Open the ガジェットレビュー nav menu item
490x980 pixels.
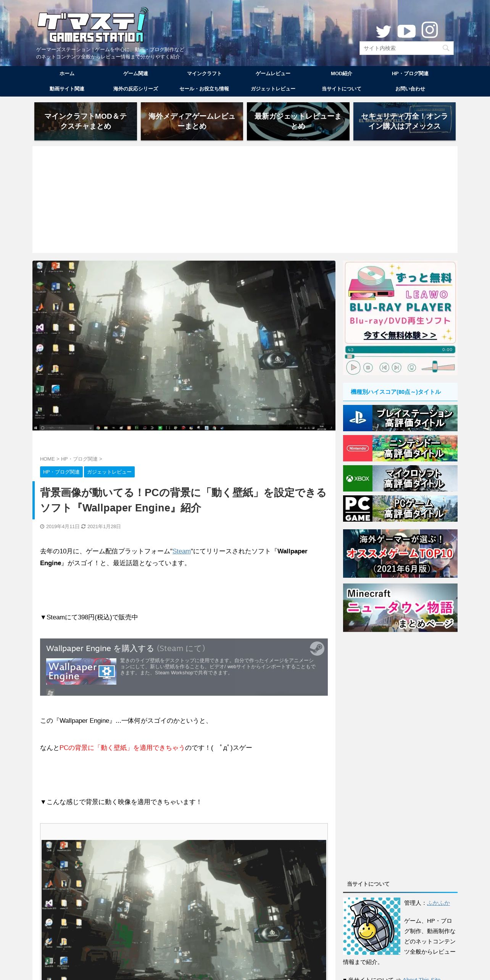273,89
